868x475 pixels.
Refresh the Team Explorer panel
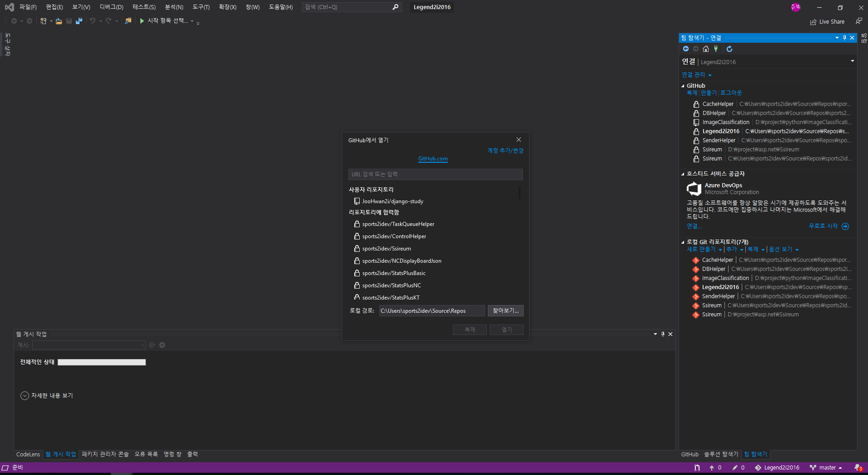729,49
